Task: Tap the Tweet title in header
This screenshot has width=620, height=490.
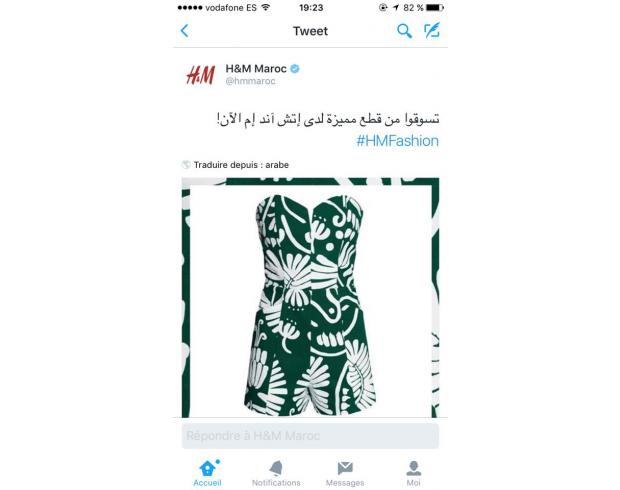Action: click(310, 31)
